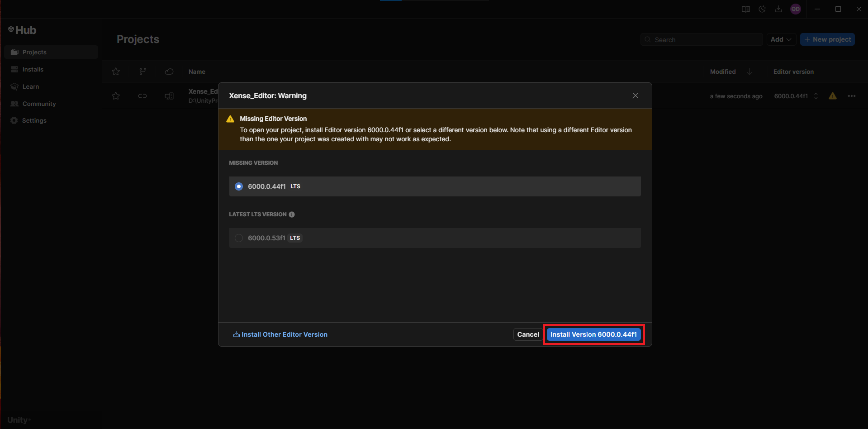Click the project Search field
This screenshot has height=429, width=868.
tap(701, 39)
